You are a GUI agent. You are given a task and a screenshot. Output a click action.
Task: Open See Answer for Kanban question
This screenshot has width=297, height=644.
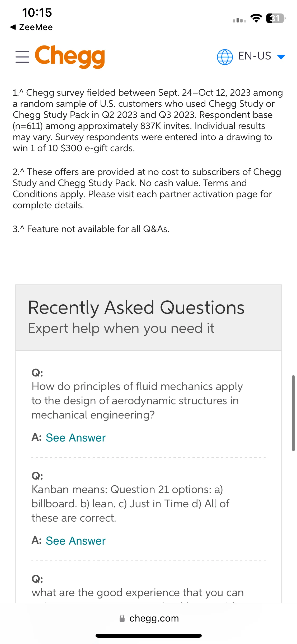(76, 541)
